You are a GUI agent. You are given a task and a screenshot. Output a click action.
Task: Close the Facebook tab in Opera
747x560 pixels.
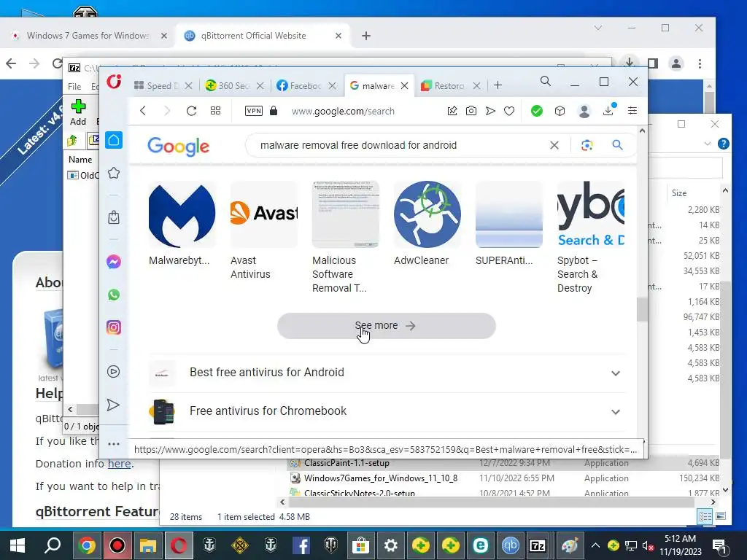coord(333,86)
